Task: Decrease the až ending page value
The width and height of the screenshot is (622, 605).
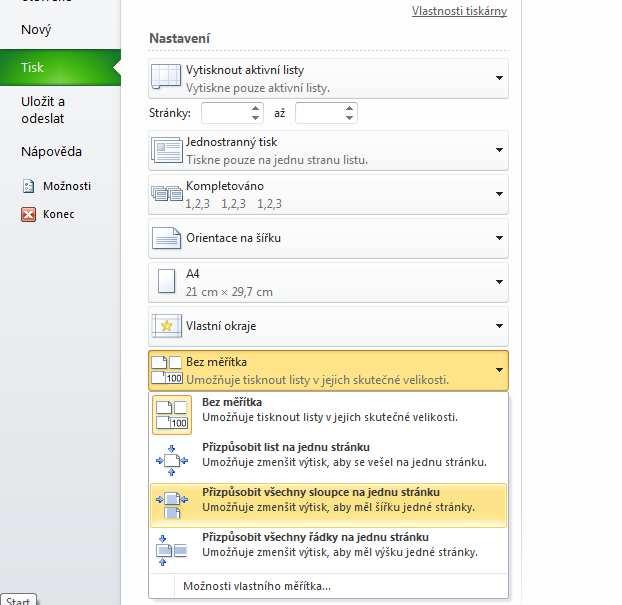Action: (349, 118)
